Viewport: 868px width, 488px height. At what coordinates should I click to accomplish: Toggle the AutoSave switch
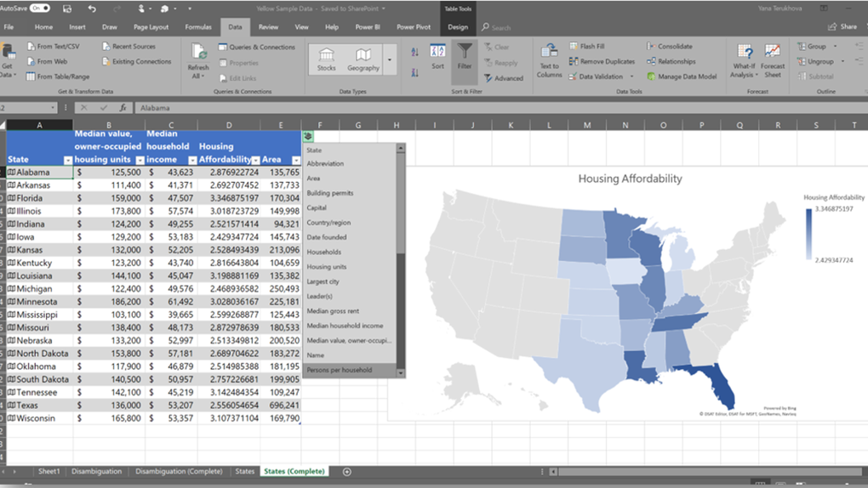click(39, 9)
